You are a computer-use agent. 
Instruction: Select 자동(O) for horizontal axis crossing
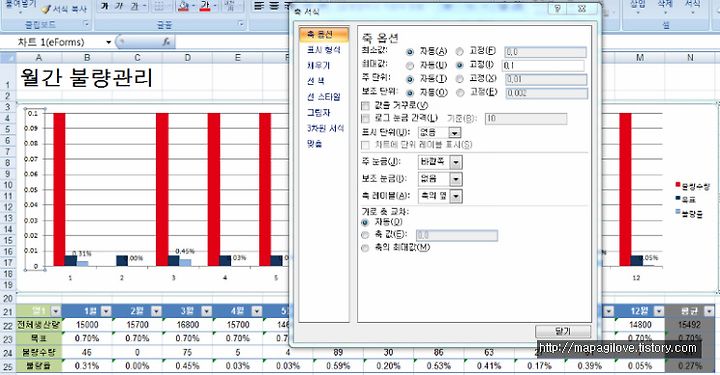(x=365, y=222)
